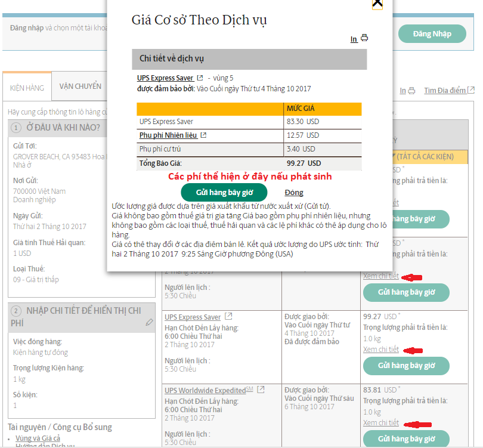
Task: Click 'Xem chi tiết' for the 99.27 USD rate
Action: click(380, 350)
